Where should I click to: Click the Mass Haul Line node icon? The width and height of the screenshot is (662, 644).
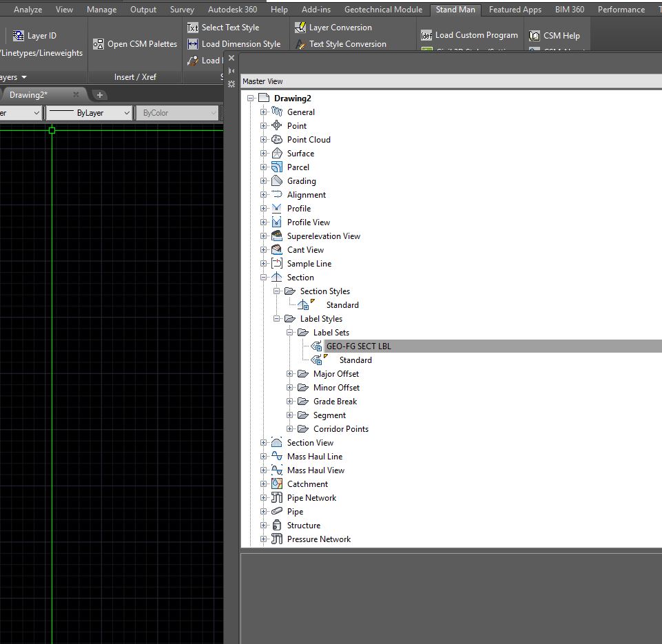[x=277, y=456]
